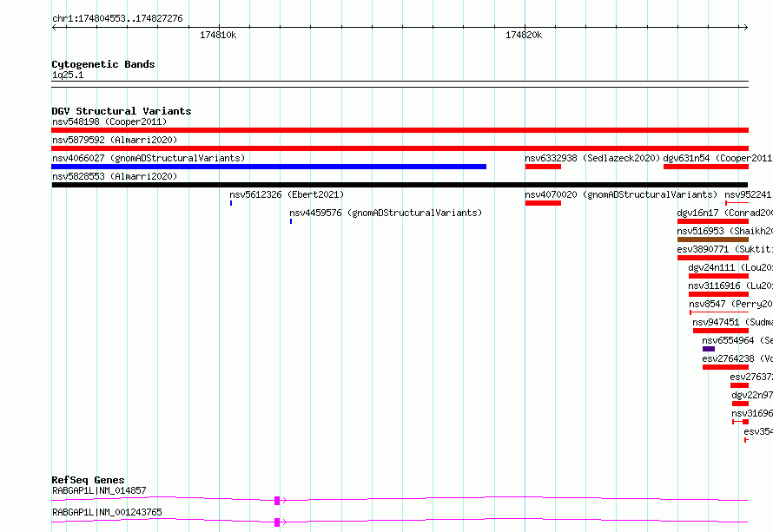Image resolution: width=773 pixels, height=532 pixels.
Task: Open the RABGAP1L|NM_001243765 gene label
Action: coord(107,512)
